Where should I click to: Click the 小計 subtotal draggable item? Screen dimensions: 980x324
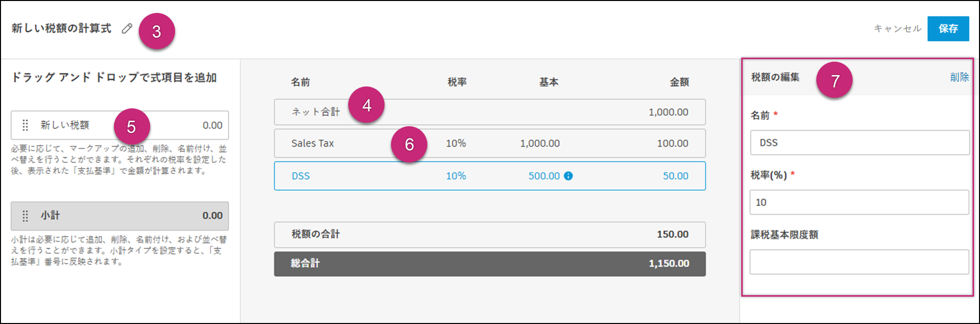[x=119, y=216]
